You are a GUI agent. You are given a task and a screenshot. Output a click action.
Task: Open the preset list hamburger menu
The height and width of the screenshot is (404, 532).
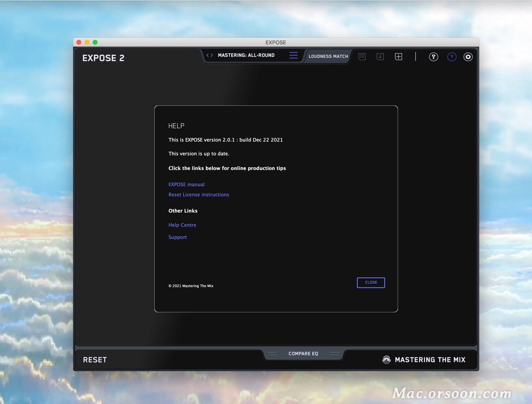click(294, 55)
